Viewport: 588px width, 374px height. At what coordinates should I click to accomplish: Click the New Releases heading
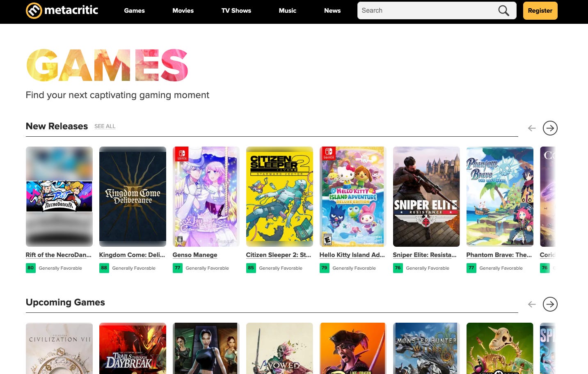click(57, 126)
